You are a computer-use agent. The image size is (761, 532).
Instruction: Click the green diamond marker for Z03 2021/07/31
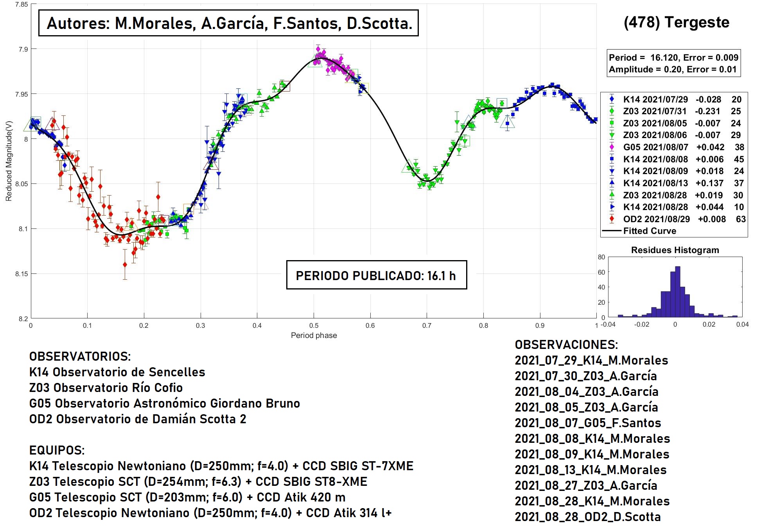point(612,111)
